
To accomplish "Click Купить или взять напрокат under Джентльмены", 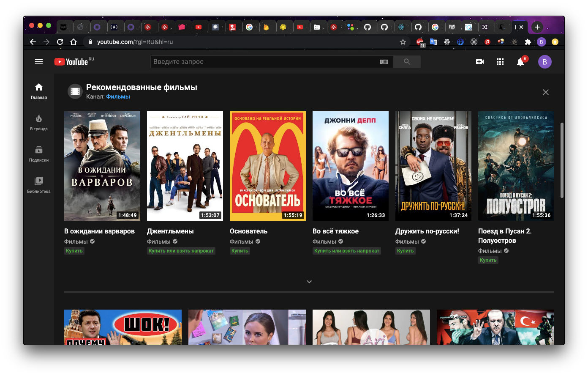I will click(x=181, y=251).
